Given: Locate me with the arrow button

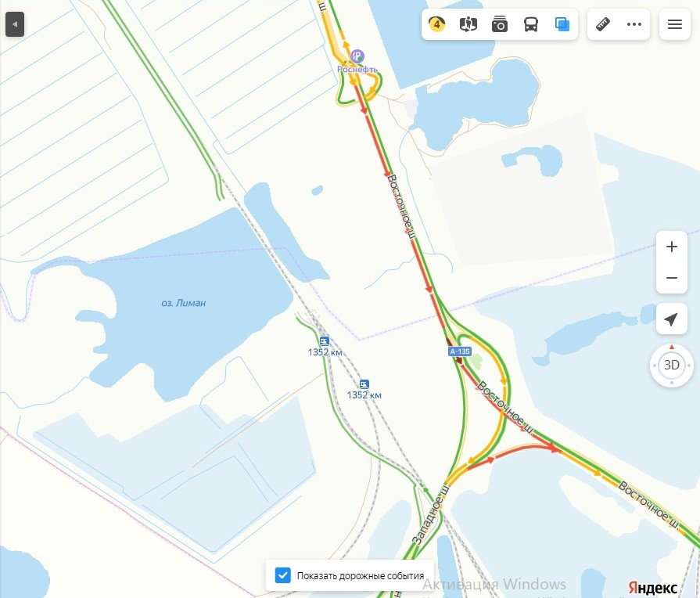Looking at the screenshot, I should 671,319.
